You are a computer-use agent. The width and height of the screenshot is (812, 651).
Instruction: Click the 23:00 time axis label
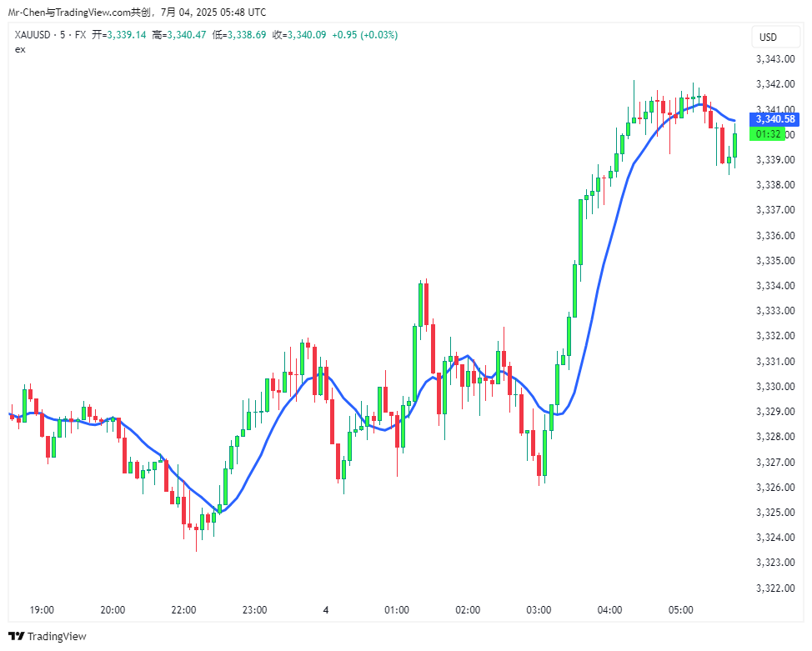click(x=254, y=609)
